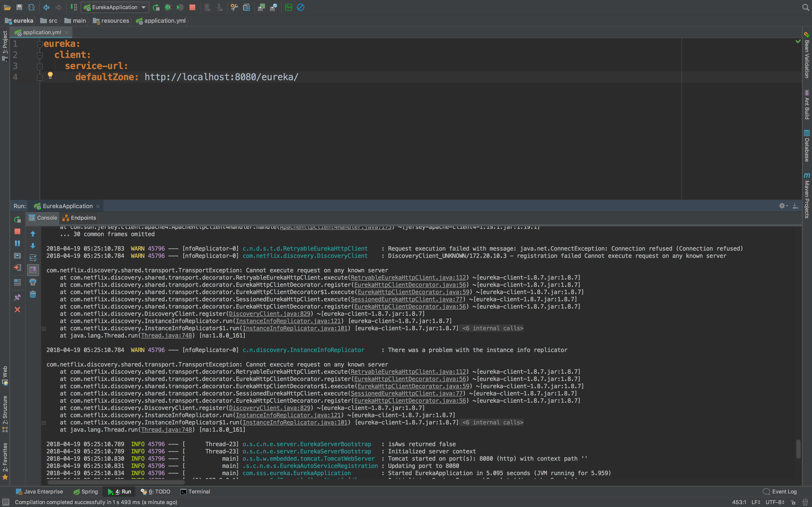Dump threads with camera icon
Viewport: 812px width, 507px height.
[17, 255]
